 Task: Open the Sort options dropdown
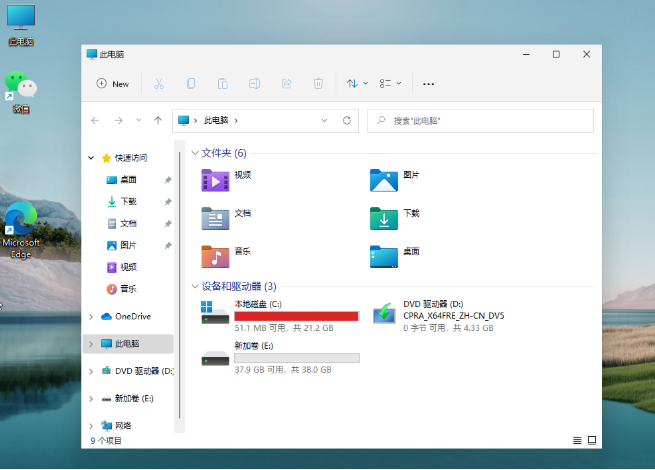pos(357,84)
